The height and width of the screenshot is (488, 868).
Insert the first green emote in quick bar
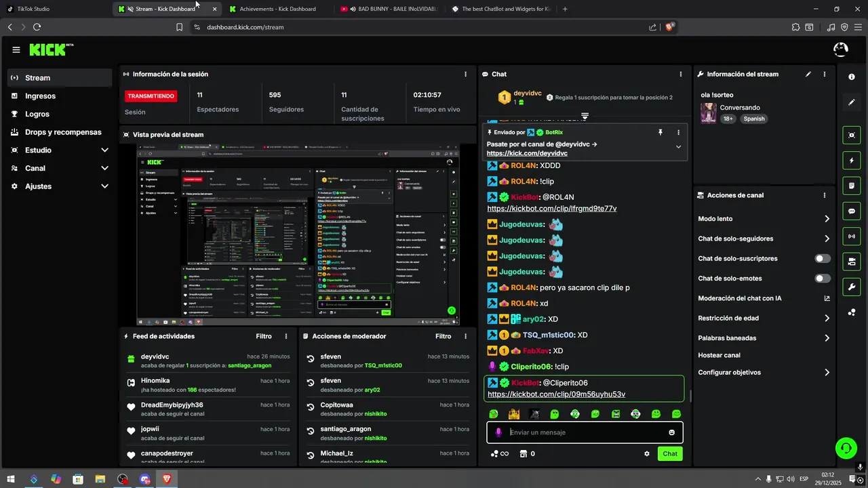point(494,414)
